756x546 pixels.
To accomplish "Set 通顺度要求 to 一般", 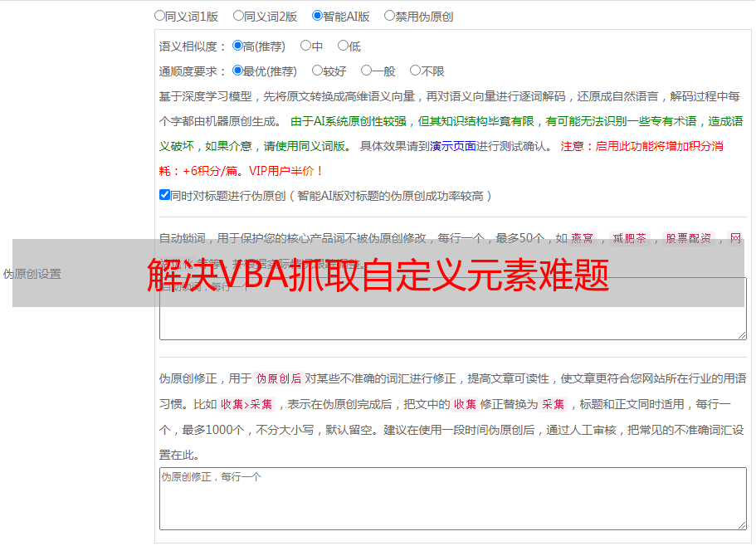I will [367, 71].
